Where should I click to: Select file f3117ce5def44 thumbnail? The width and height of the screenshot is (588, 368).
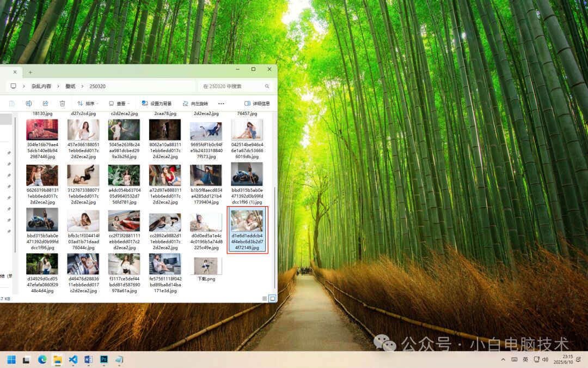pos(124,264)
